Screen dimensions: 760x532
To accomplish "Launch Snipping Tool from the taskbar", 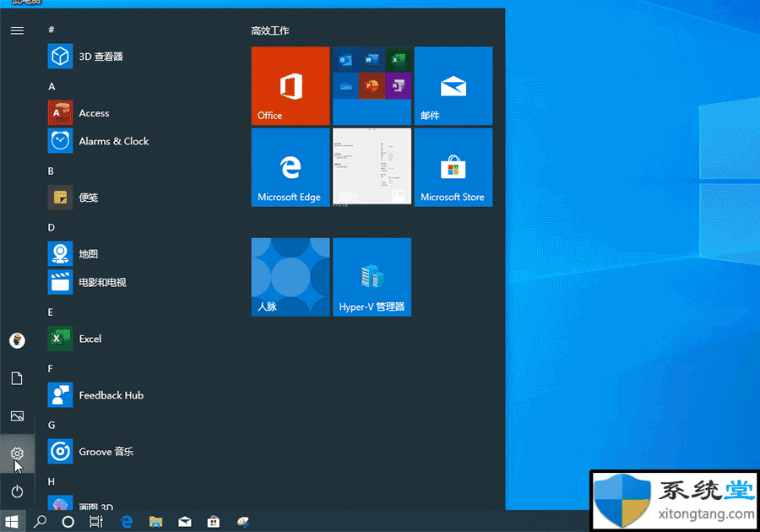I will (x=243, y=521).
